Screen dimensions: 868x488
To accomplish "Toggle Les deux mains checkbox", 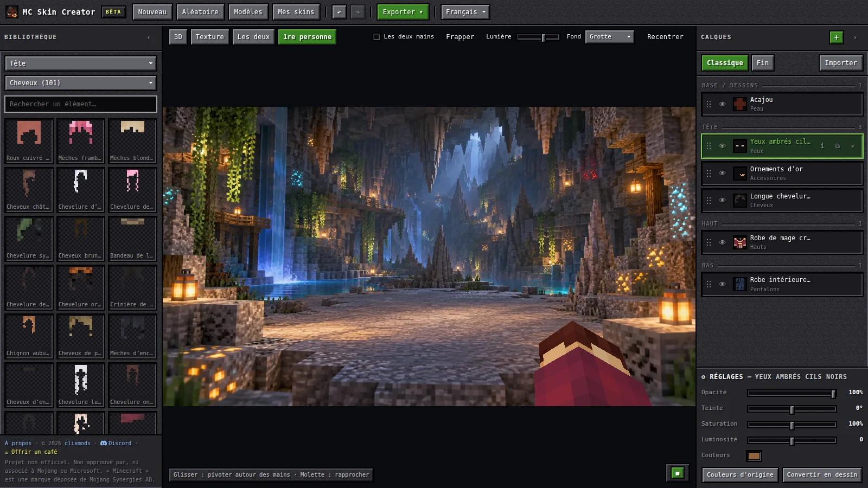I will [x=376, y=37].
